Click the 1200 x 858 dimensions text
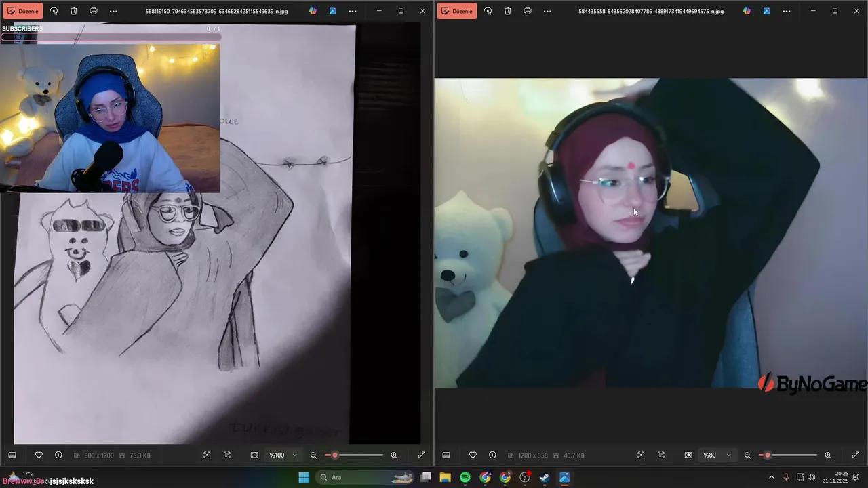This screenshot has height=488, width=868. [x=532, y=455]
